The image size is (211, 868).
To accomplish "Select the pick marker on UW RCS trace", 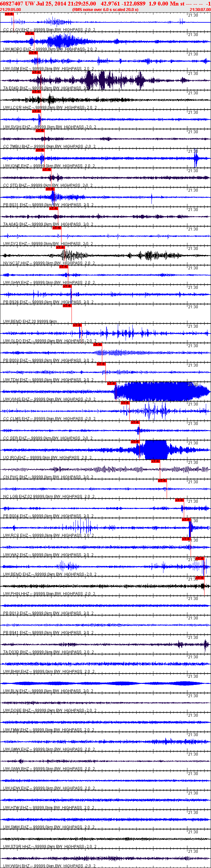I will tap(186, 520).
